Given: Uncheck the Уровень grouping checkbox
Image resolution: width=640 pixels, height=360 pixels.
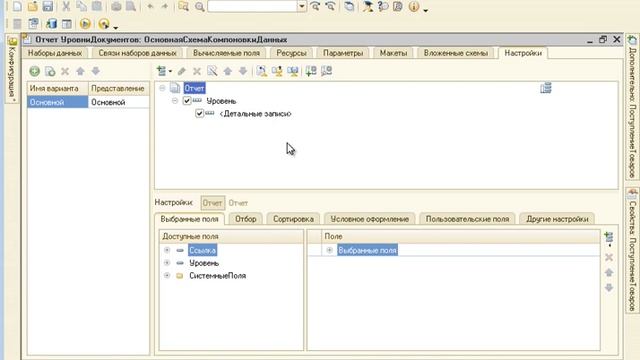Looking at the screenshot, I should tap(187, 101).
